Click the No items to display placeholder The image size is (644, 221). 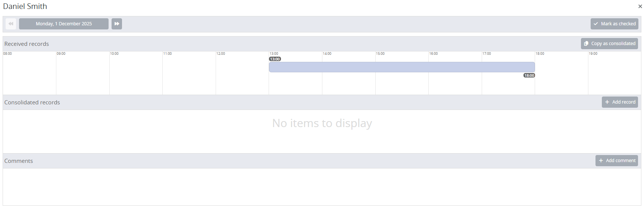(x=322, y=123)
